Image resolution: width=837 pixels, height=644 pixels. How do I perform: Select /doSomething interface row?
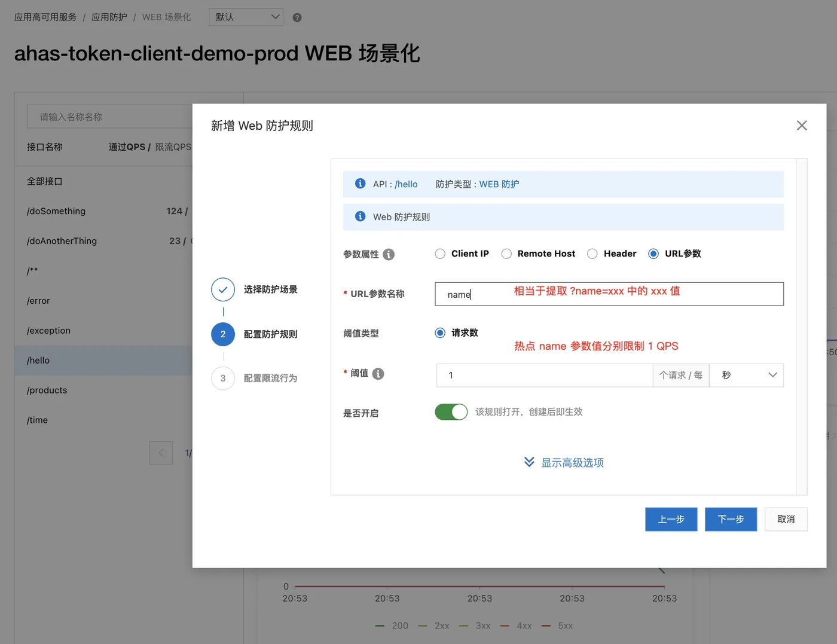tap(103, 211)
